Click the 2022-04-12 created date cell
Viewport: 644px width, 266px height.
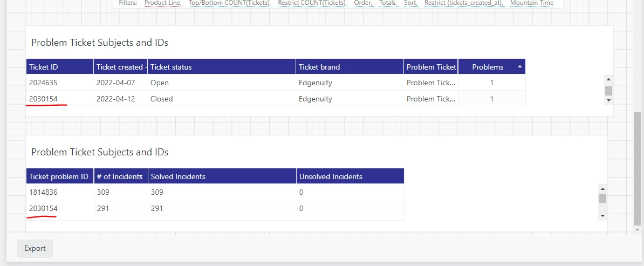[121, 99]
